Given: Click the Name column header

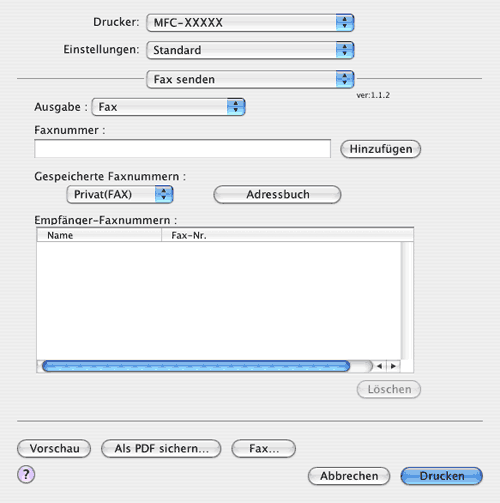Looking at the screenshot, I should [x=99, y=235].
